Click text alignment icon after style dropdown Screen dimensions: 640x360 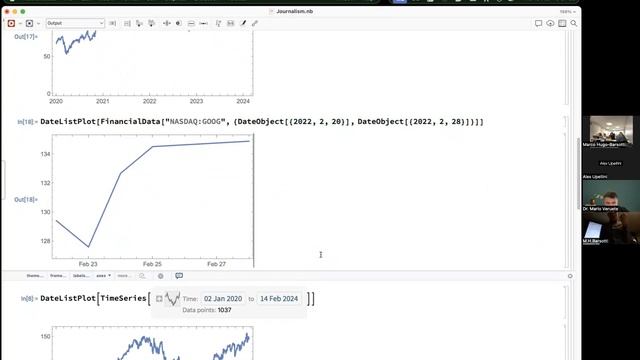click(x=113, y=23)
